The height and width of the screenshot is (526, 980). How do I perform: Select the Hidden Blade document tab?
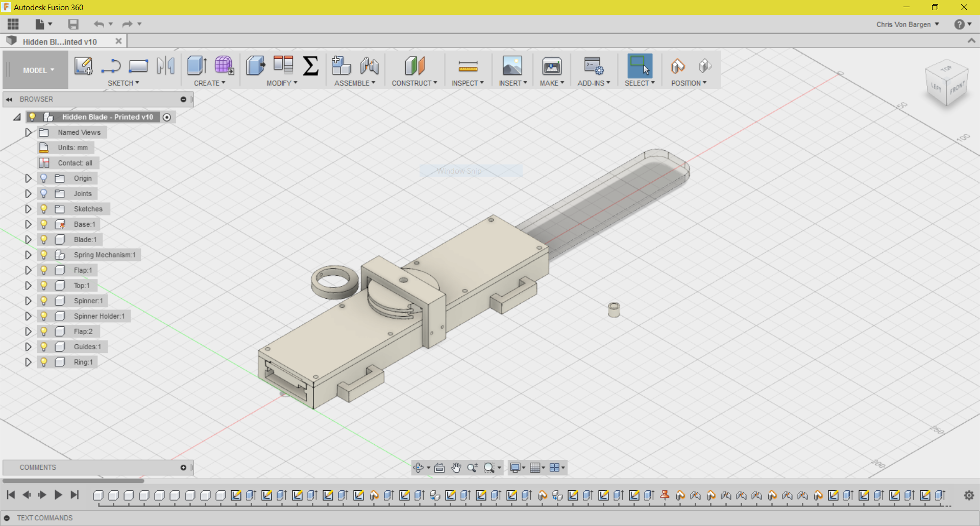(59, 41)
